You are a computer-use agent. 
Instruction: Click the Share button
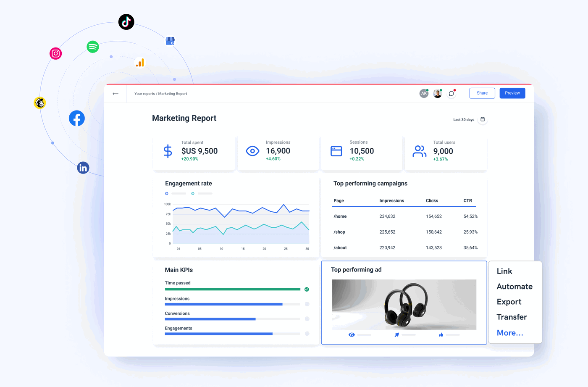[482, 93]
